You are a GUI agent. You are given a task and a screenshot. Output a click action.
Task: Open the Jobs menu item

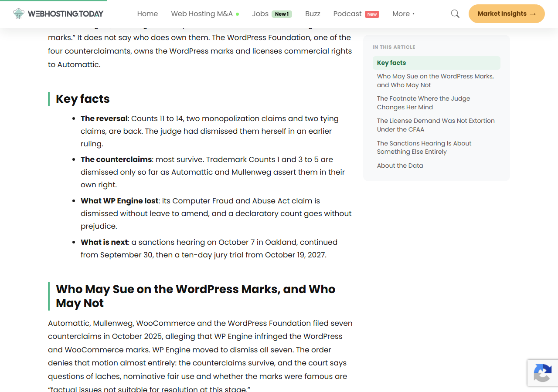[260, 14]
